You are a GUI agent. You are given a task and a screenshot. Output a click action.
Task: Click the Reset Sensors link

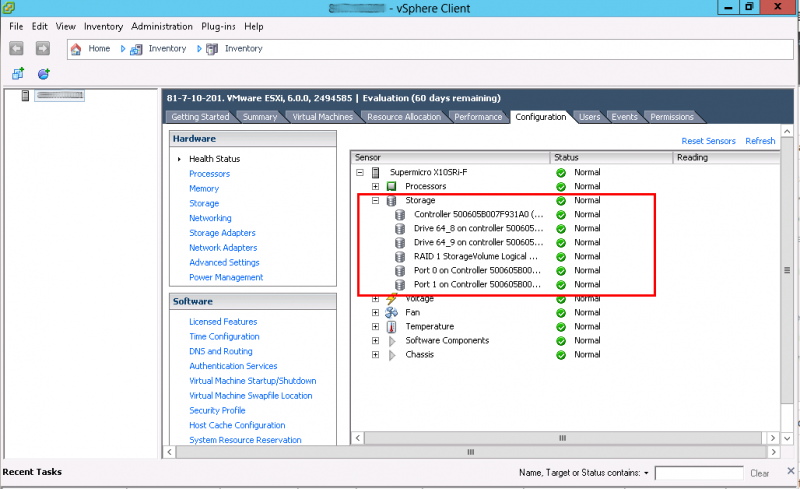point(708,141)
